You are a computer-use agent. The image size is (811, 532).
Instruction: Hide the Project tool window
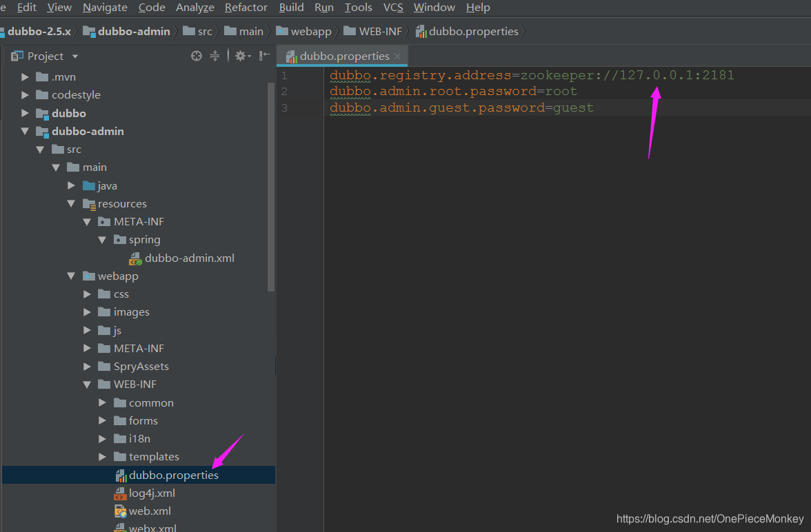pos(264,55)
